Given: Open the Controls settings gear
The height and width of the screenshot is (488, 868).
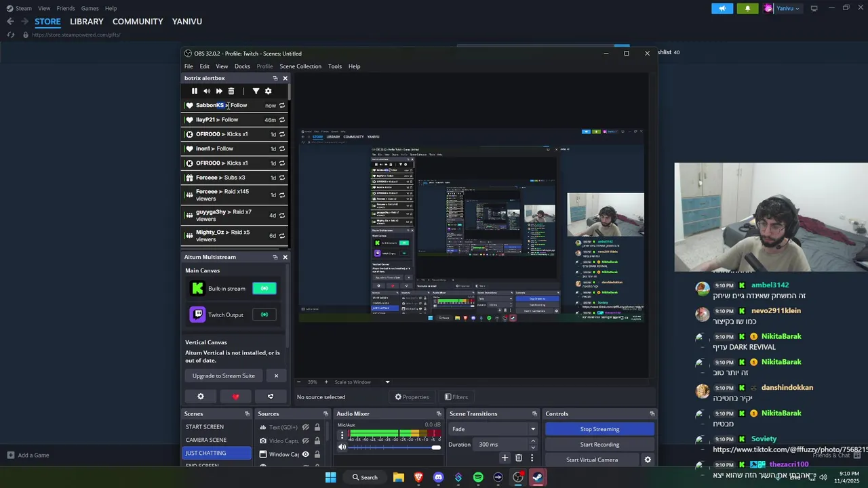Looking at the screenshot, I should click(x=648, y=460).
